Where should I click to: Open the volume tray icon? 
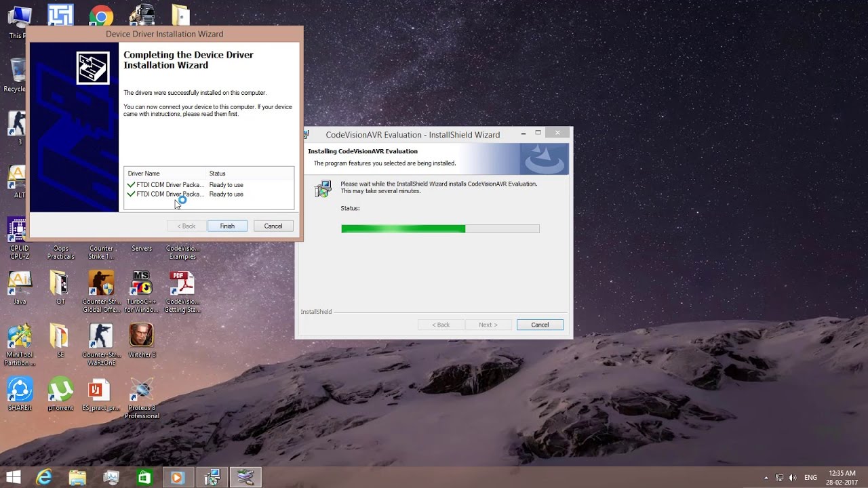[793, 478]
